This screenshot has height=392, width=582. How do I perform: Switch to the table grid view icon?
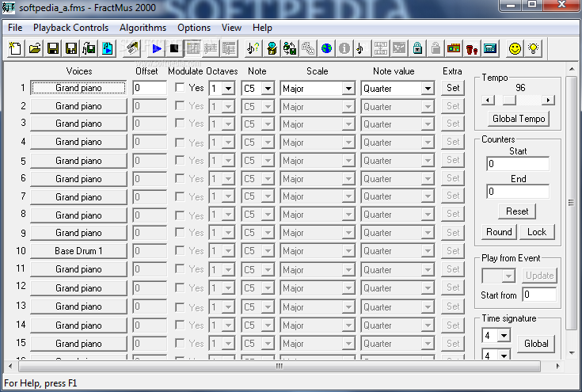click(192, 48)
